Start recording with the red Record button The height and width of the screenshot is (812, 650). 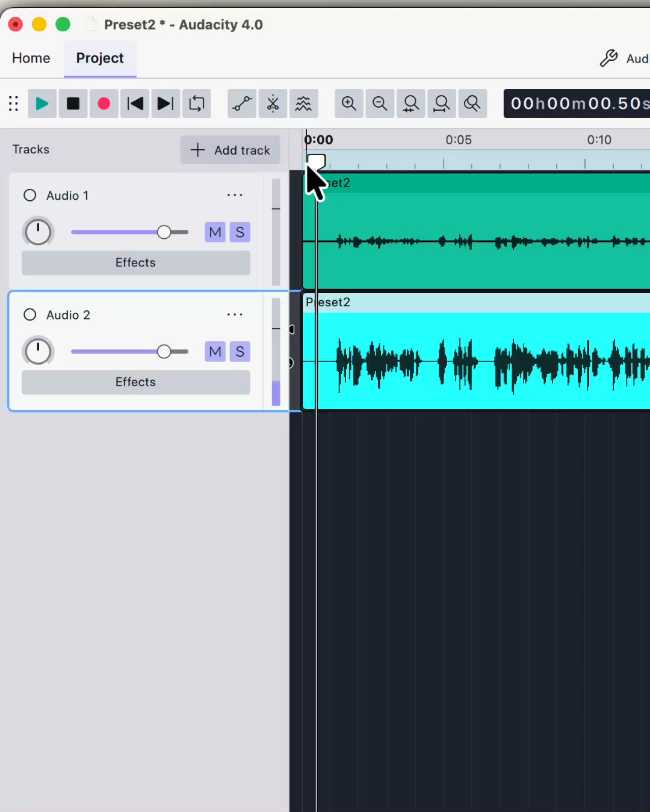click(x=104, y=103)
